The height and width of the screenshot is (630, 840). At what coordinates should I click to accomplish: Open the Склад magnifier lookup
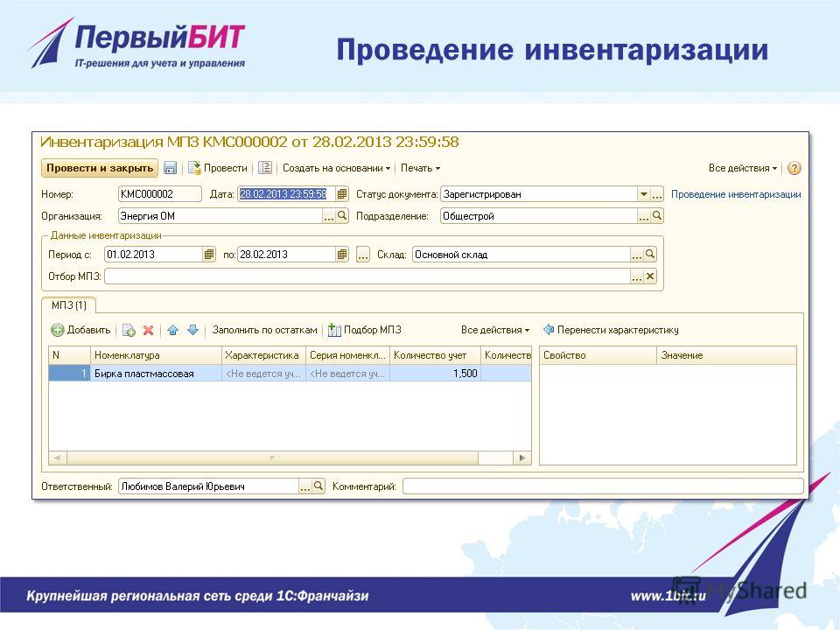[650, 255]
